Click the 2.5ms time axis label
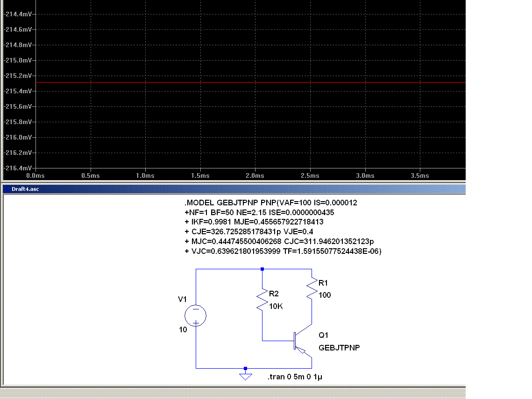The image size is (532, 399). point(310,175)
